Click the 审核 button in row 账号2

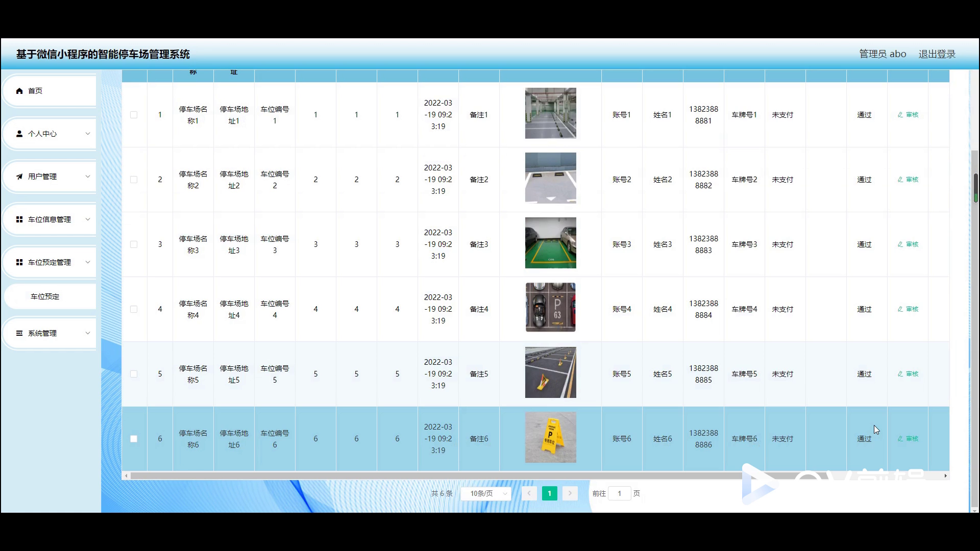(908, 180)
